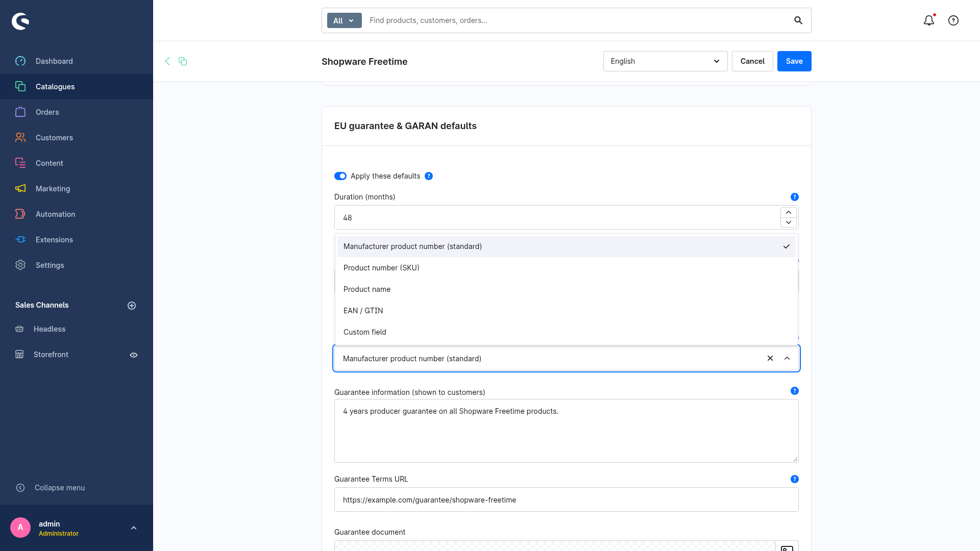This screenshot has height=551, width=980.
Task: Open the Dashboard section icon
Action: click(20, 61)
